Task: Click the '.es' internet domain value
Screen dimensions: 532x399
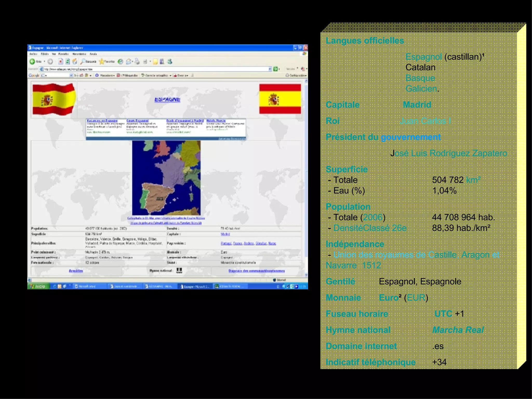Action: (x=438, y=346)
